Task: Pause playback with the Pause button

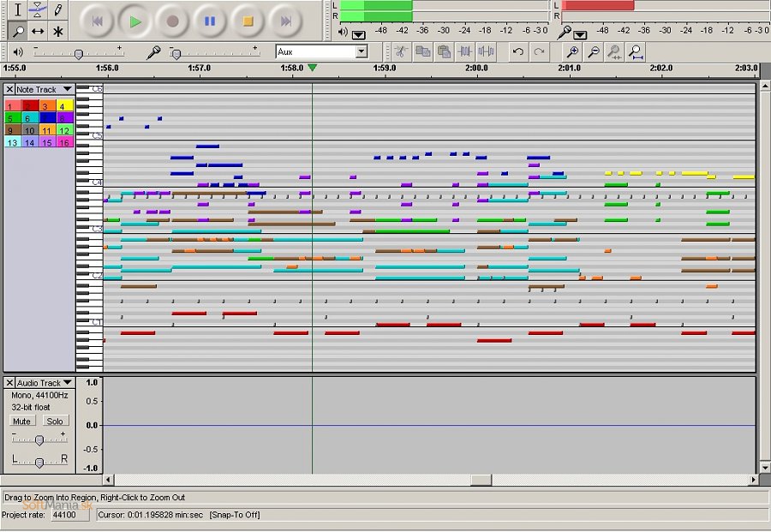Action: [210, 21]
